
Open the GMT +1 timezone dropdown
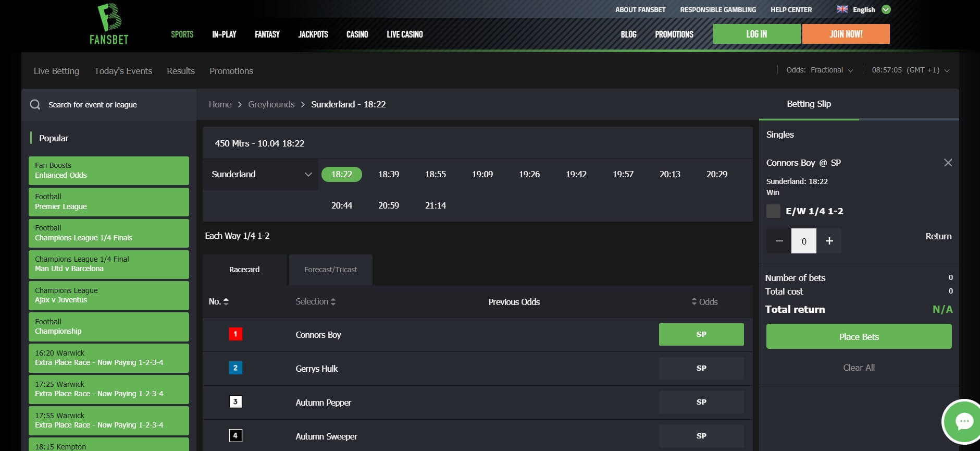[911, 70]
